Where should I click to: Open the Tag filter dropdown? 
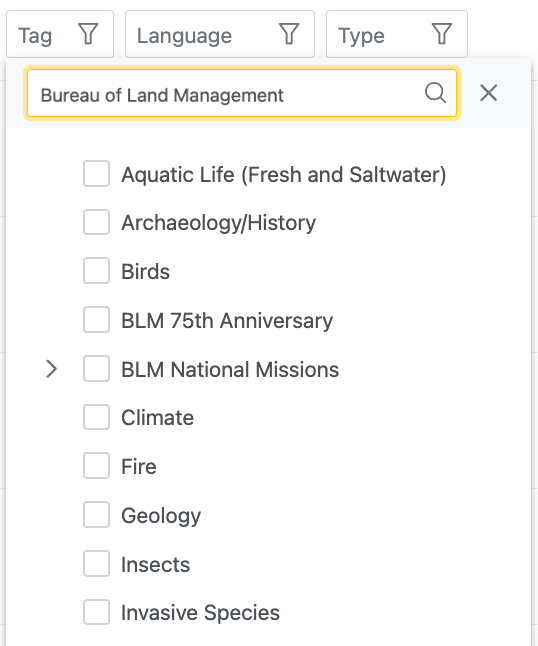tap(60, 34)
